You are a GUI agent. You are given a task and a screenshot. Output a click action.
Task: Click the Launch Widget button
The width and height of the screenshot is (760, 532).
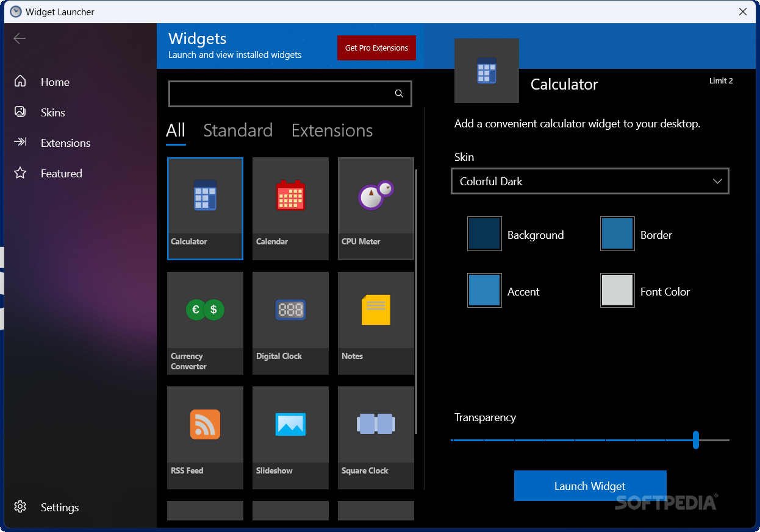click(590, 486)
